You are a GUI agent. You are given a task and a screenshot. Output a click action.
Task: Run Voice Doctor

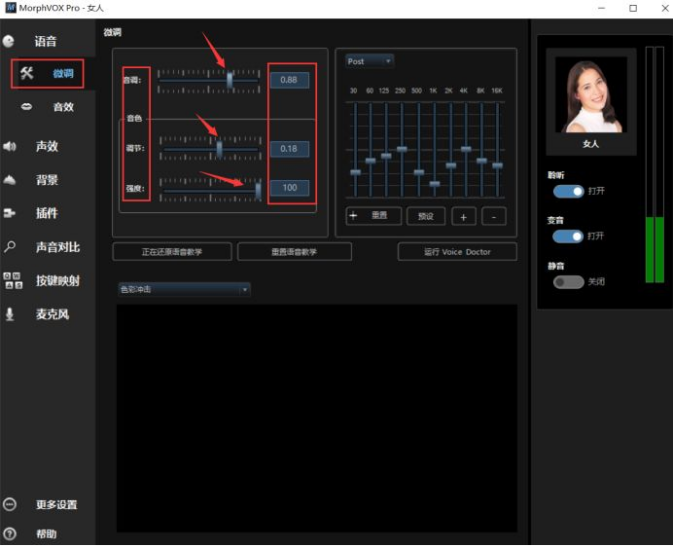pyautogui.click(x=457, y=252)
